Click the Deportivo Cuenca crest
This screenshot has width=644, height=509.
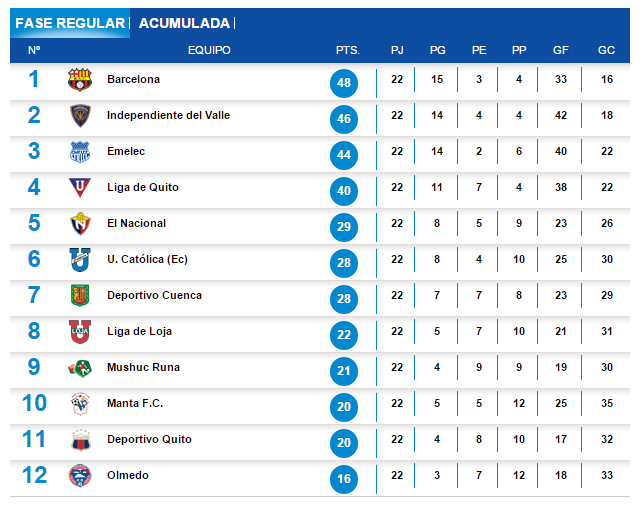click(x=80, y=295)
